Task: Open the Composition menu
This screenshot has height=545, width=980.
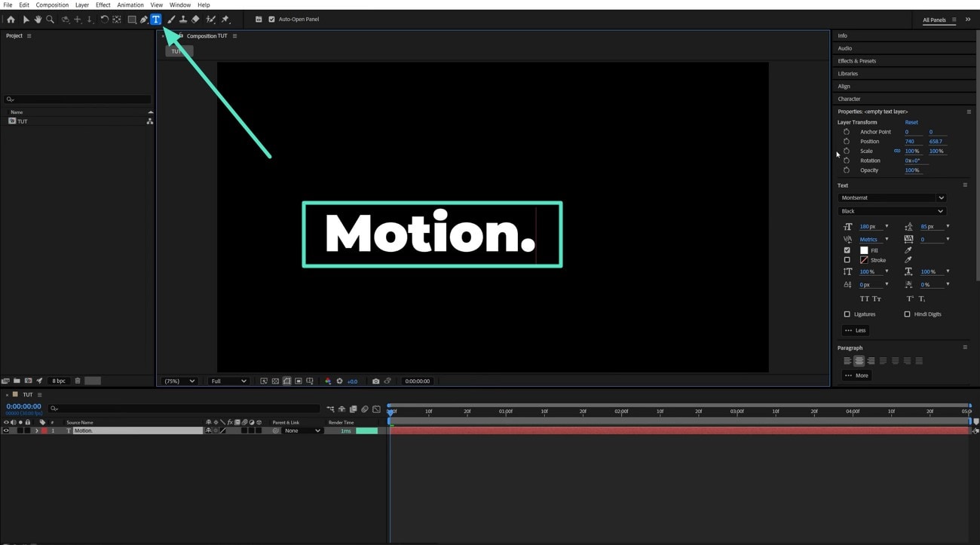Action: [x=52, y=5]
